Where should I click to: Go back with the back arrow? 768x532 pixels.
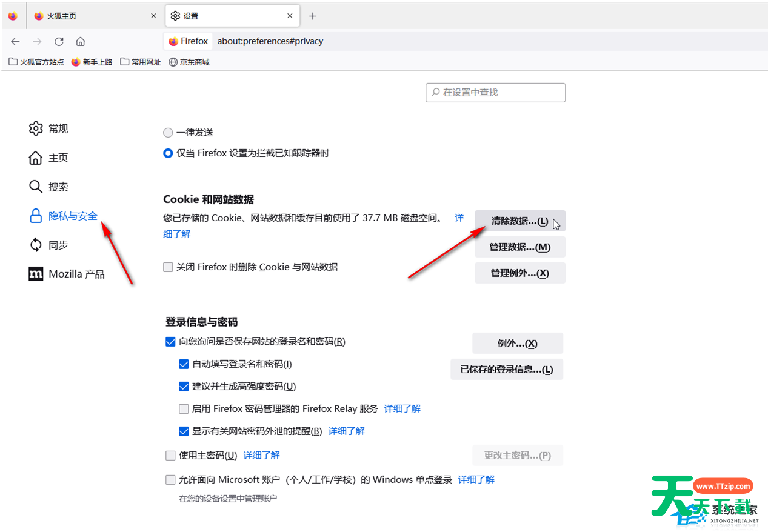(16, 41)
